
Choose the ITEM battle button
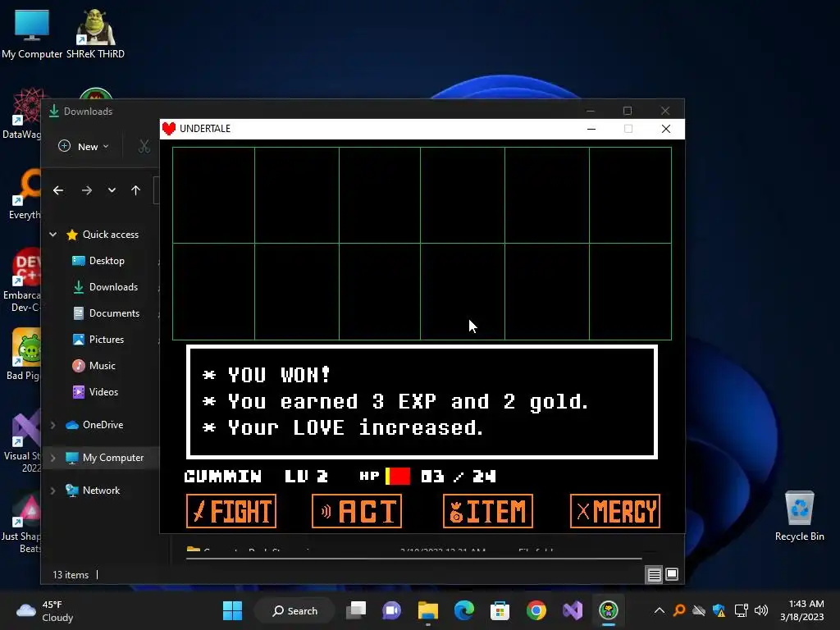click(488, 511)
